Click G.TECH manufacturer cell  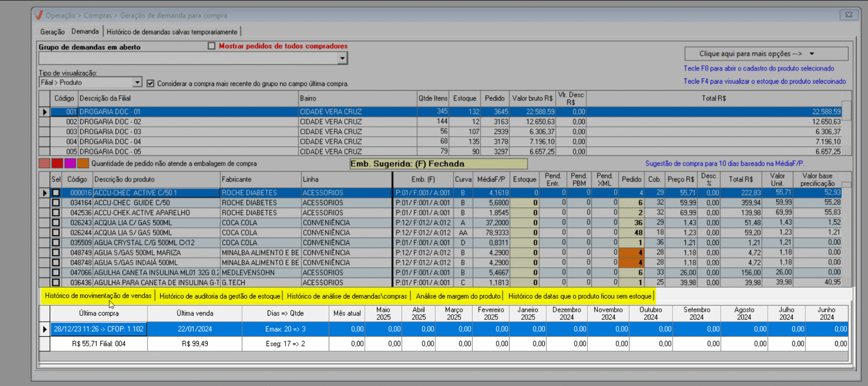pos(261,283)
